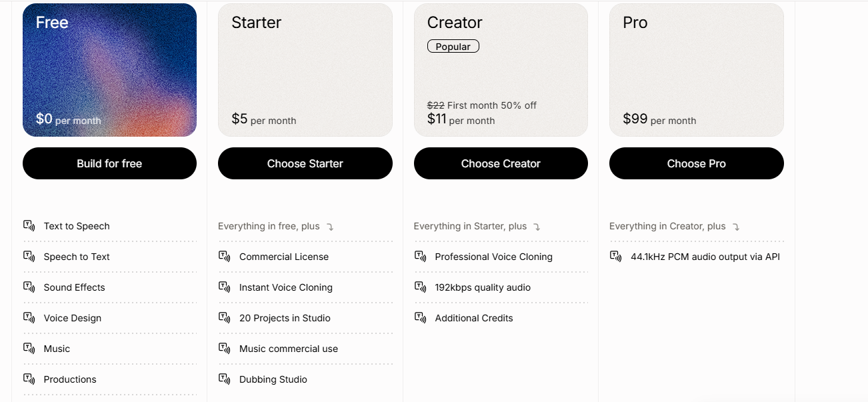Click the Popular badge on Creator plan
This screenshot has height=402, width=868.
pyautogui.click(x=453, y=46)
